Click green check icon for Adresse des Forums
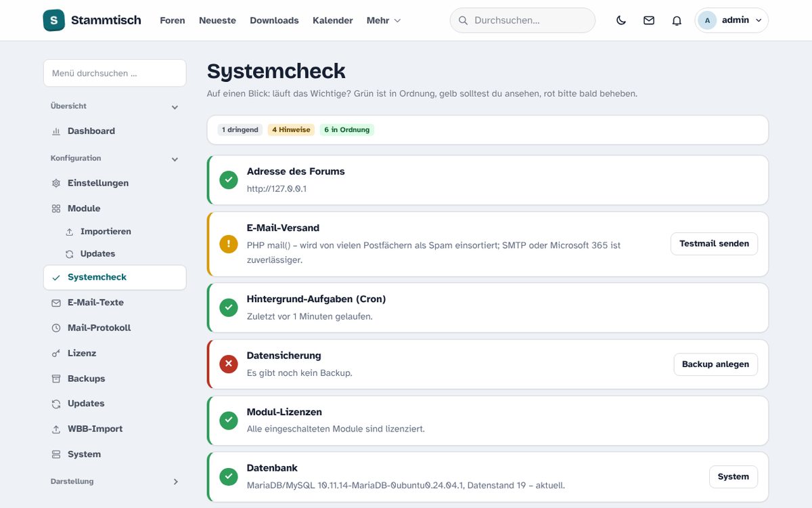The height and width of the screenshot is (508, 812). 229,180
